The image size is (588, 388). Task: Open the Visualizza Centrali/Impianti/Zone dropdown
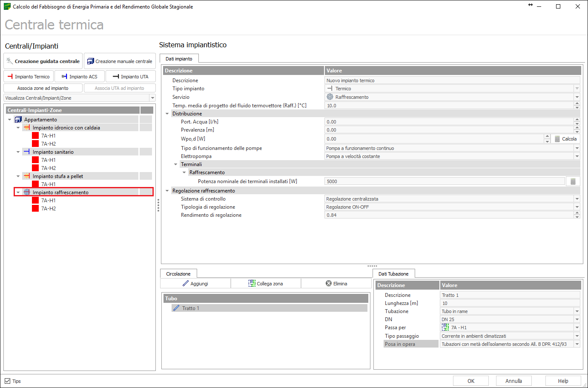(152, 98)
